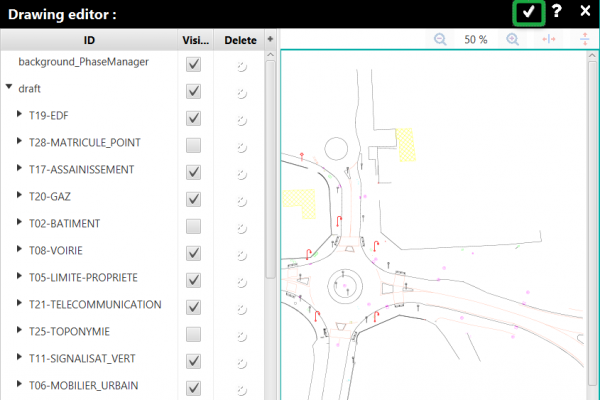Expand the T19-EDF node

point(19,114)
